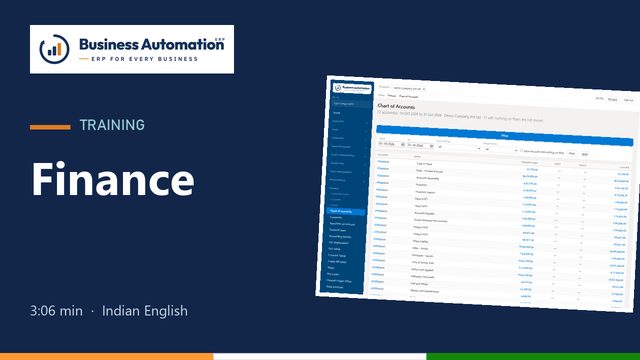Click the small logo in the app sidebar
The height and width of the screenshot is (360, 640).
point(352,88)
